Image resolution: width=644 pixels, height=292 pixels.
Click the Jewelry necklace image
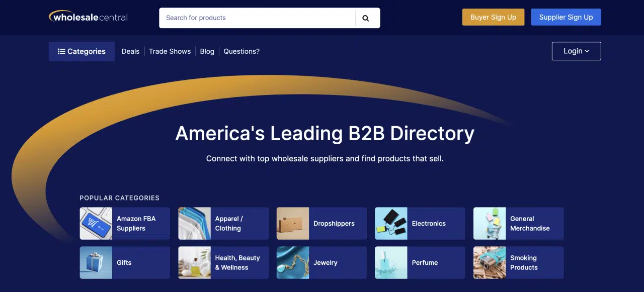tap(293, 263)
